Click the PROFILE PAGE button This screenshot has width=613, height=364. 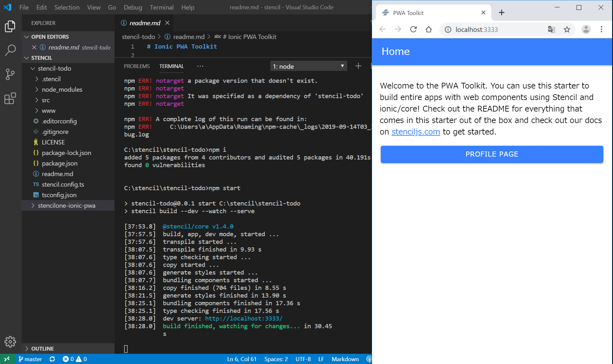[492, 154]
